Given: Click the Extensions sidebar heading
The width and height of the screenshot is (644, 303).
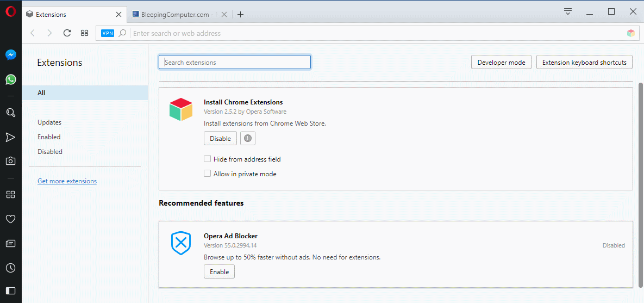Looking at the screenshot, I should (60, 63).
